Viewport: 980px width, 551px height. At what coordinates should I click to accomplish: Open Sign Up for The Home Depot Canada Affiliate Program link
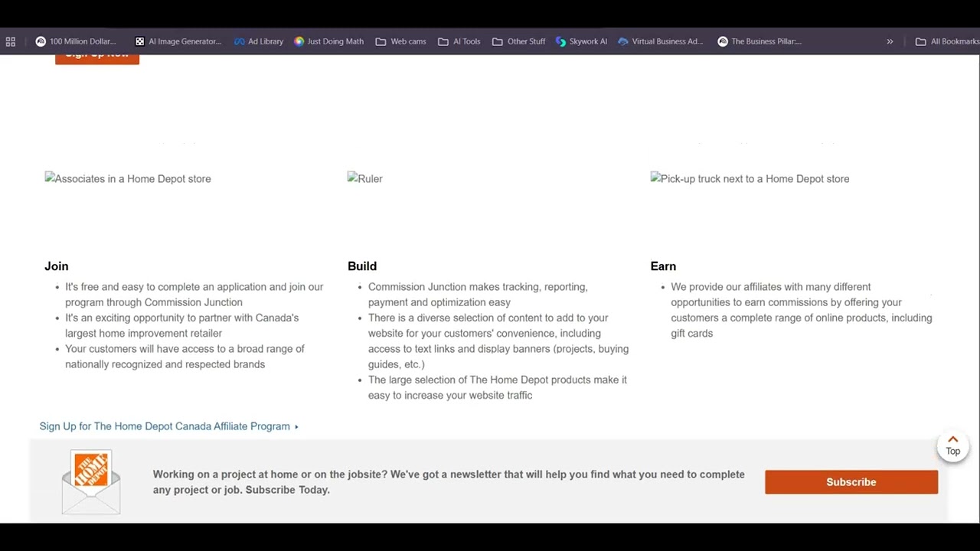coord(168,426)
